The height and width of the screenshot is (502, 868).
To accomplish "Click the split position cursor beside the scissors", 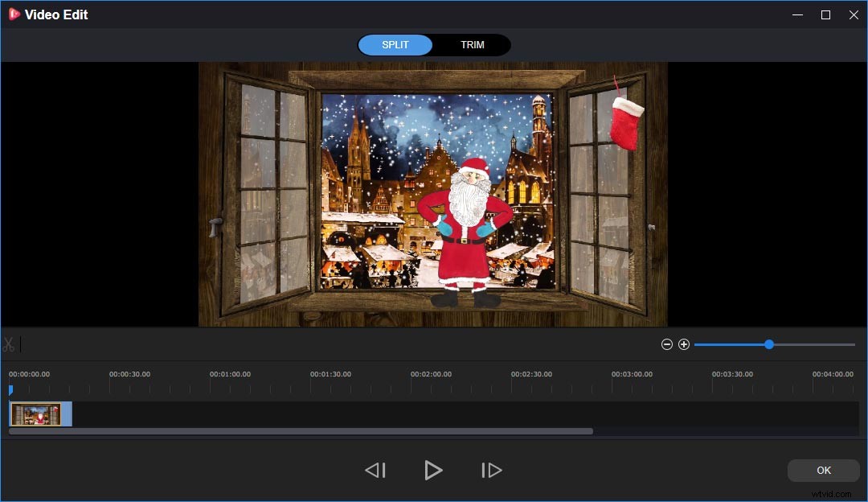I will coord(21,344).
